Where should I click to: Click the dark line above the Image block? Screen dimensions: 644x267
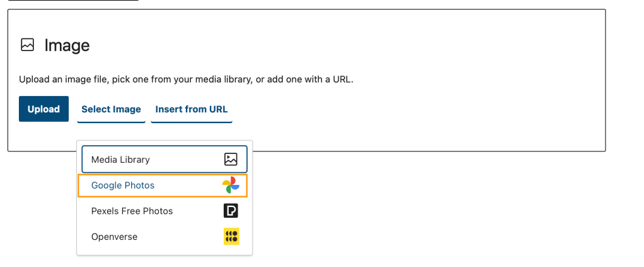72,1
